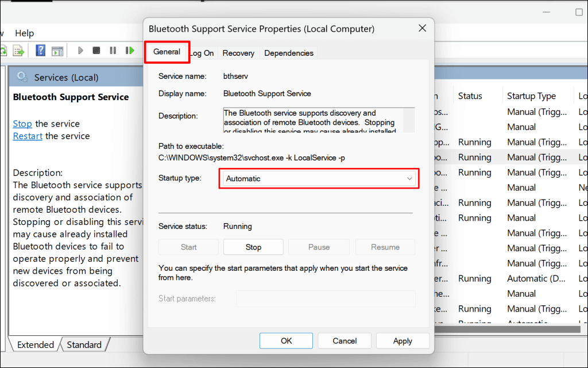
Task: Select the Log On tab
Action: point(203,53)
